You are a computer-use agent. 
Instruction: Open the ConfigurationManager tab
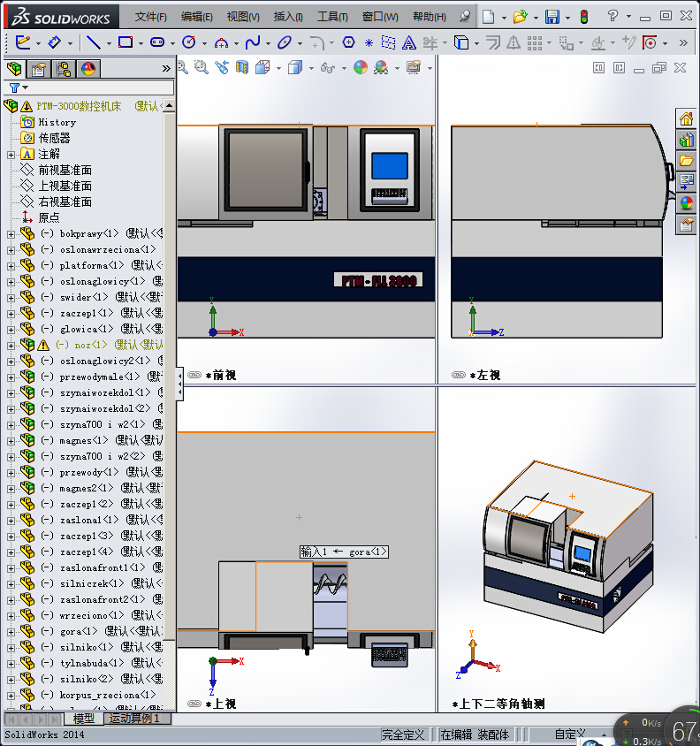coord(64,69)
